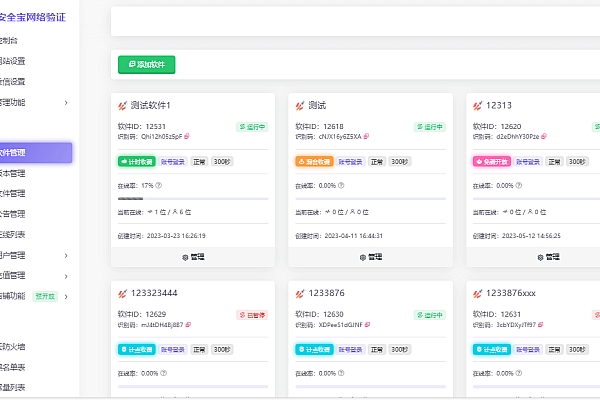The height and width of the screenshot is (400, 600).
Task: Expand 店铺功能 chevron beside 预开放 tag
Action: pos(66,297)
